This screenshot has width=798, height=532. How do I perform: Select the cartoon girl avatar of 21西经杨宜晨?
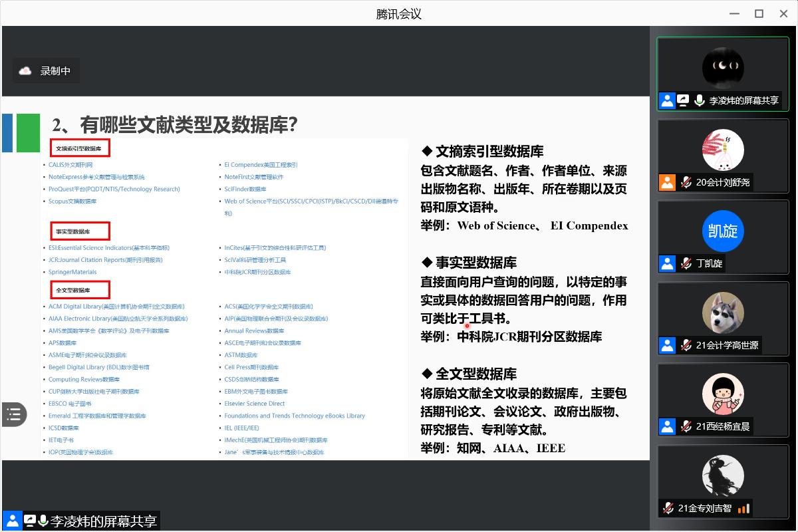pyautogui.click(x=723, y=394)
